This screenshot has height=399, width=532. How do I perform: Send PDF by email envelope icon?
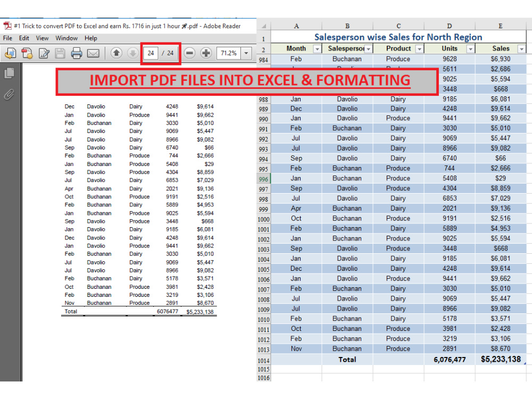tap(93, 53)
